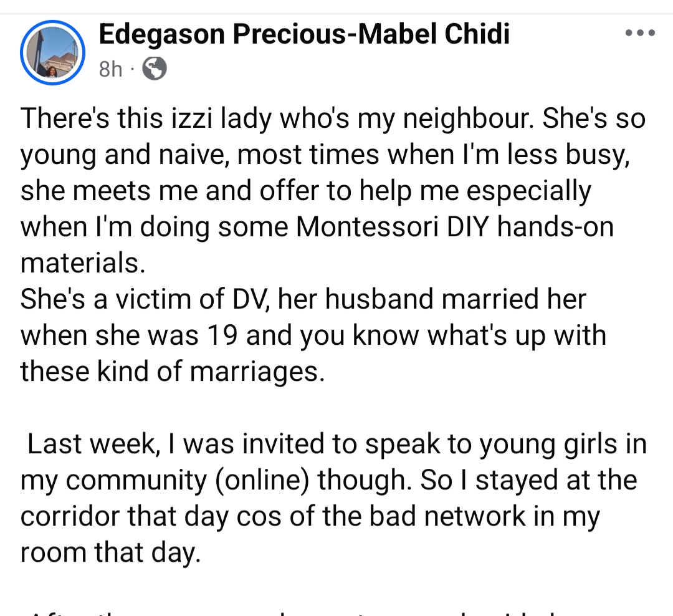Open Edegason Precious-Mabel Chidi's profile picture
673x616 pixels.
(x=52, y=52)
